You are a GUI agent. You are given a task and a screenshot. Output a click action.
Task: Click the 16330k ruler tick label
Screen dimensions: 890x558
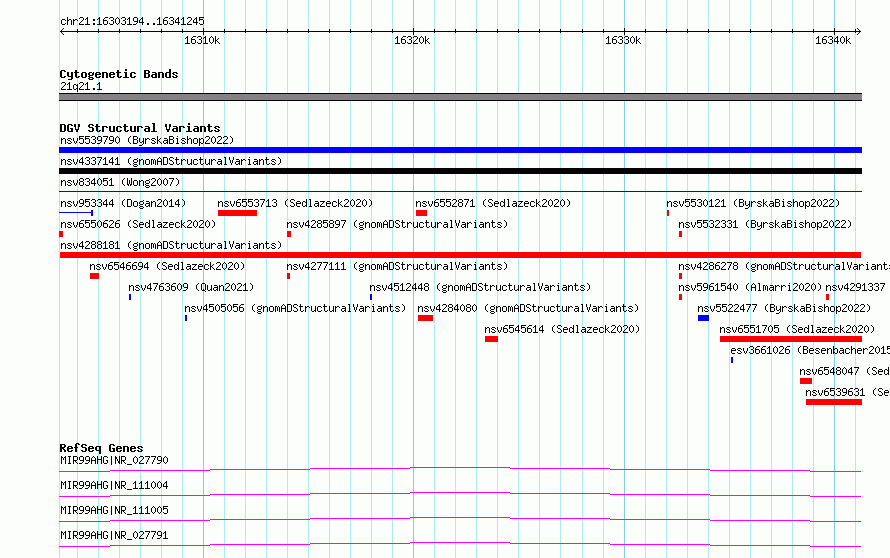click(x=623, y=40)
